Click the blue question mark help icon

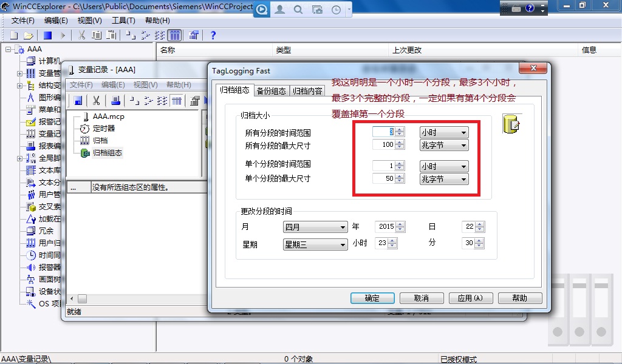213,35
